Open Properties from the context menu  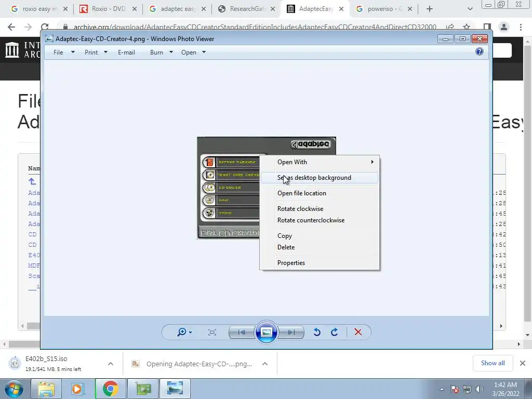320,263
